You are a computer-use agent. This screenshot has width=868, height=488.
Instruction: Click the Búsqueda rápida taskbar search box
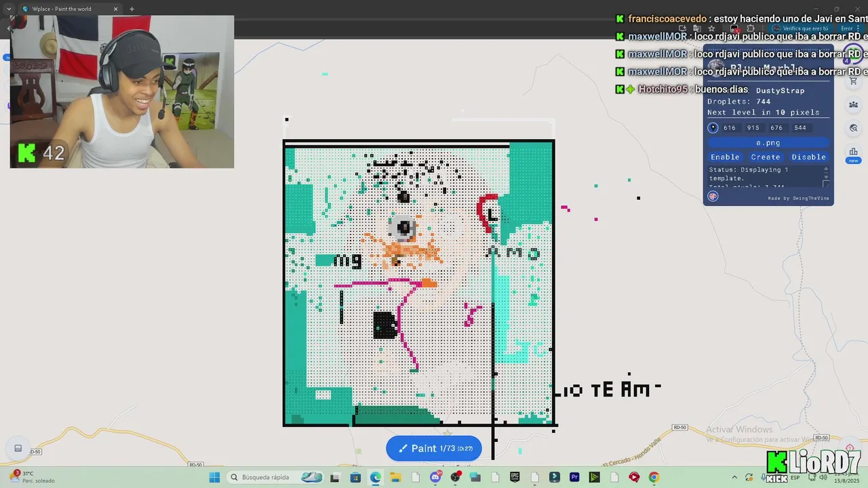click(275, 477)
